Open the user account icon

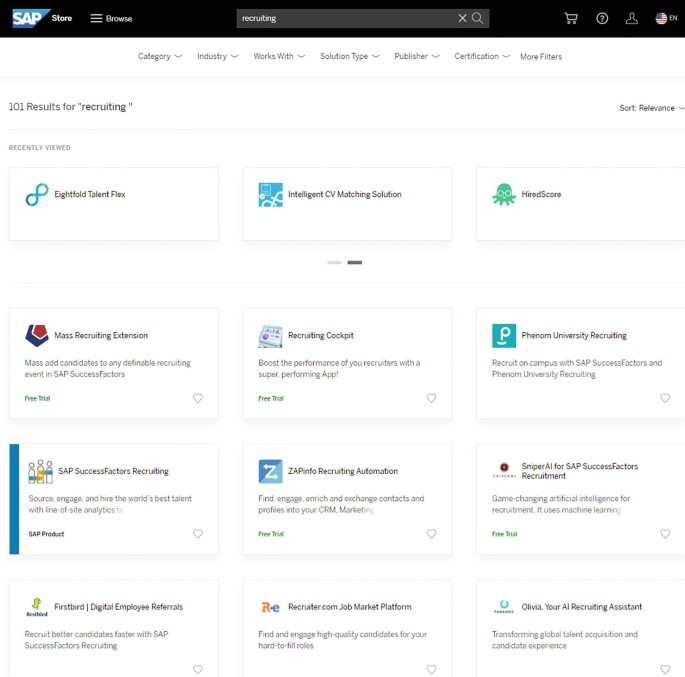tap(632, 18)
